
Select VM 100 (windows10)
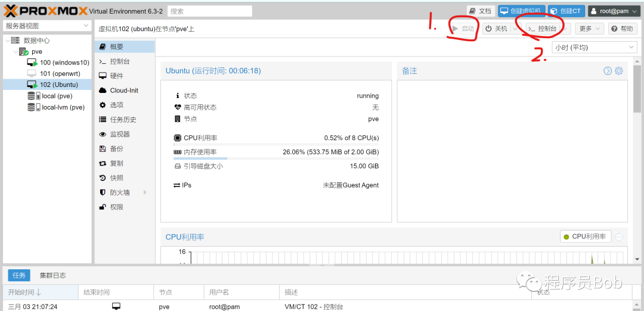coord(64,63)
